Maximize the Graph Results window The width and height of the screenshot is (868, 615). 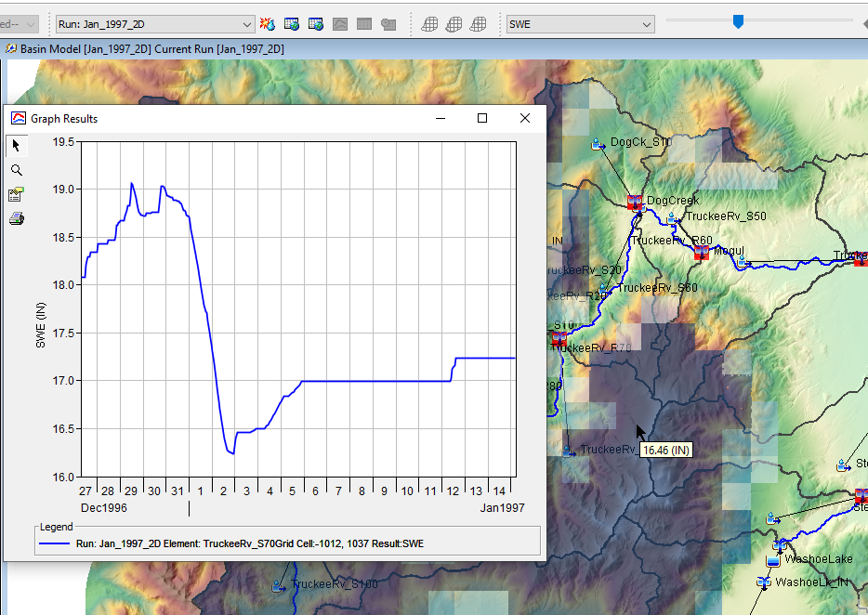482,118
